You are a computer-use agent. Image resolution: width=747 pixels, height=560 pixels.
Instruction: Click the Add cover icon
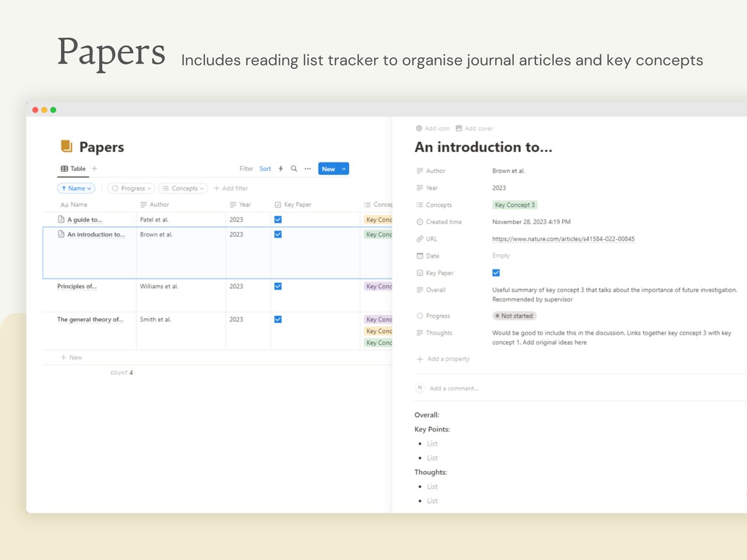474,128
